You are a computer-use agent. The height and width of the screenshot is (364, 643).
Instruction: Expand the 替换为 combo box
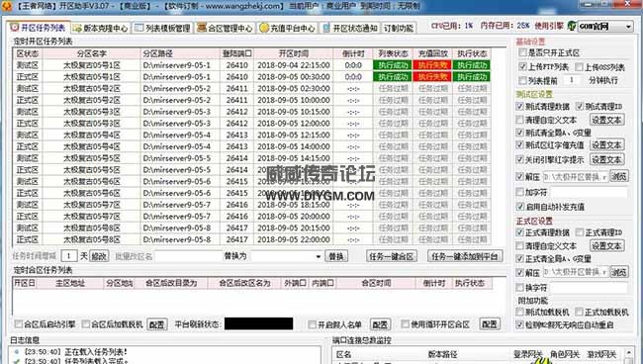pyautogui.click(x=319, y=256)
